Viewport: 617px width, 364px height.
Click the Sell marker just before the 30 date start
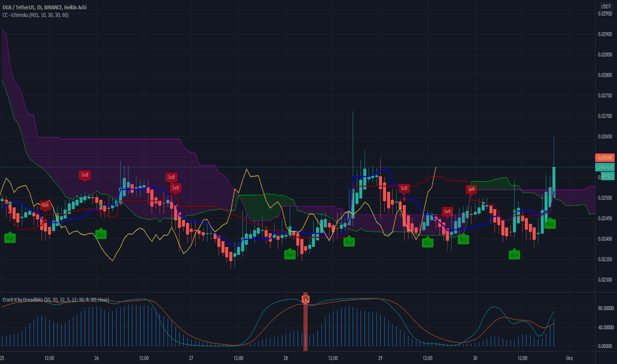(471, 190)
